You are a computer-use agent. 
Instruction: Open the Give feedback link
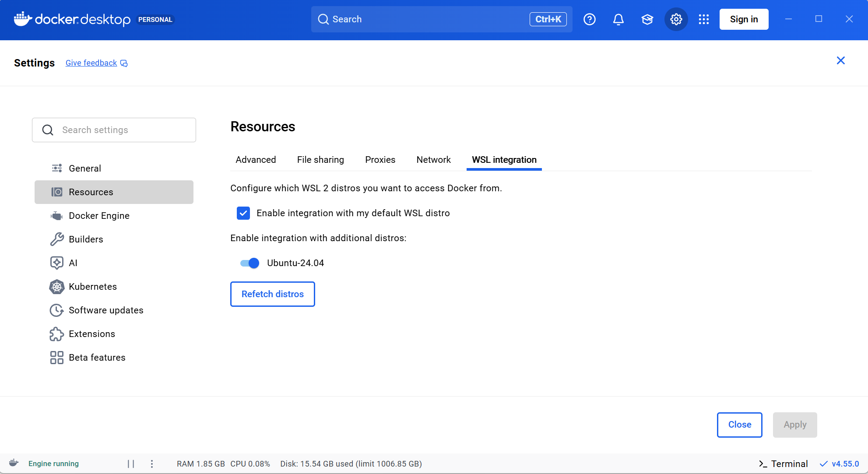(91, 63)
